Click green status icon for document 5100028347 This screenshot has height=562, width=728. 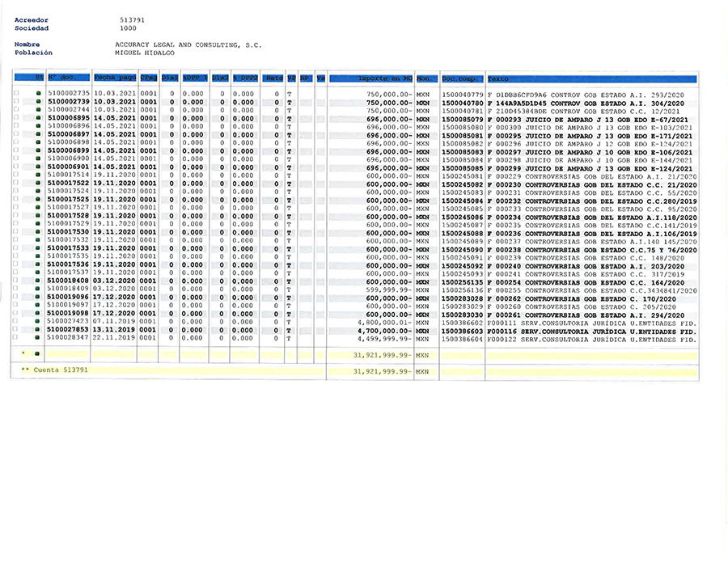tap(38, 338)
